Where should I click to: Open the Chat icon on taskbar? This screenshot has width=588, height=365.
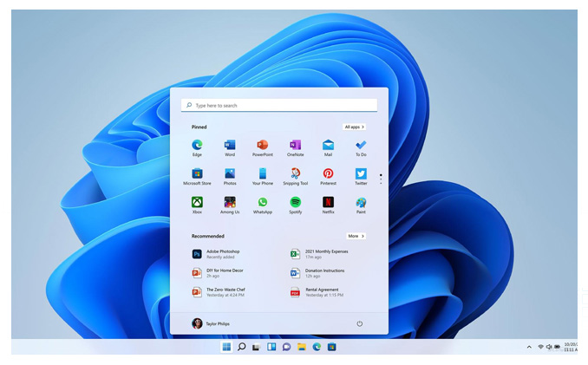(286, 347)
